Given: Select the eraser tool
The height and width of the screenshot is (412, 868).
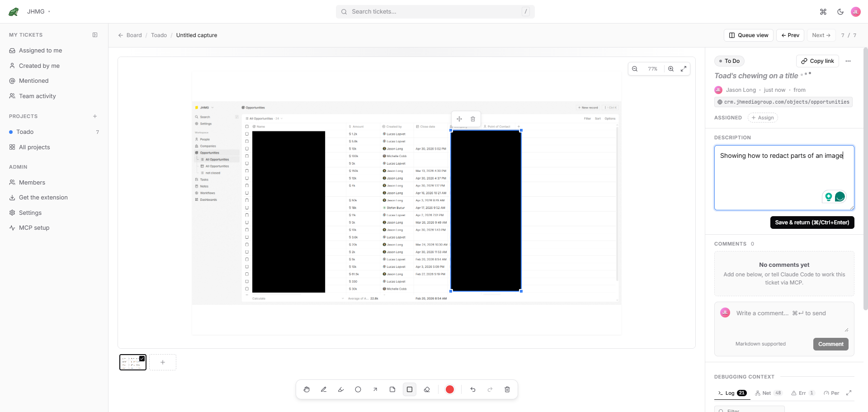Looking at the screenshot, I should tap(427, 389).
